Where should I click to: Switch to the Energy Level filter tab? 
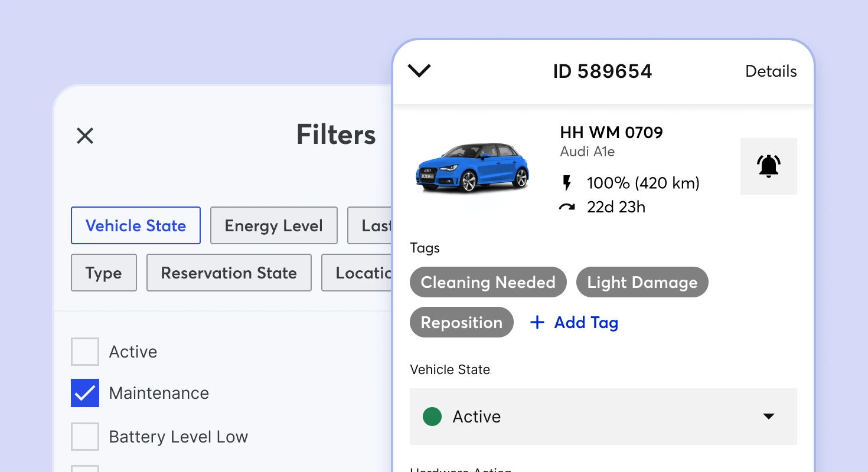point(273,225)
